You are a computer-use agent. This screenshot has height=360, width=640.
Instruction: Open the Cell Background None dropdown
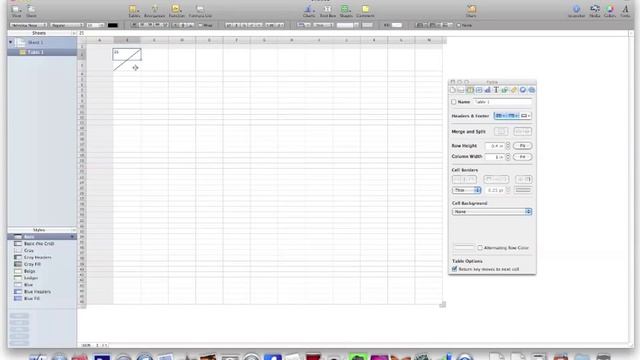(x=492, y=212)
